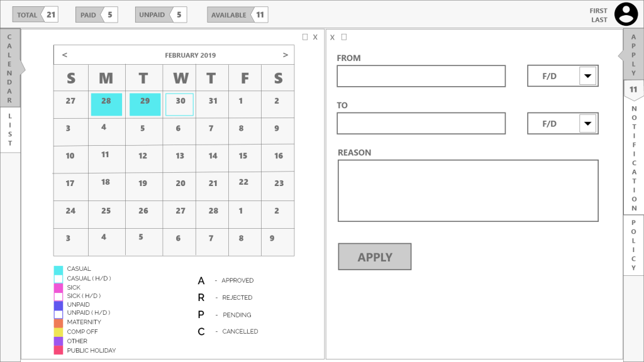
Task: Click the F weekday column header
Action: coord(245,77)
